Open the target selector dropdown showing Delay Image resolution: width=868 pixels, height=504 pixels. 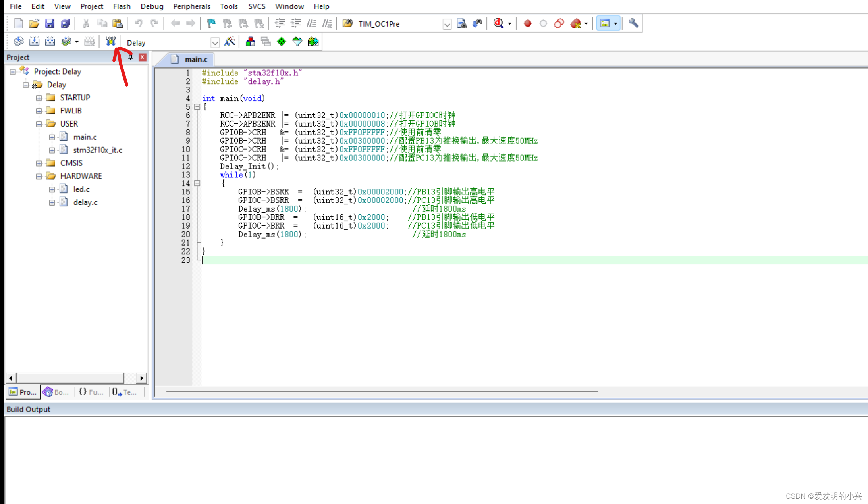click(215, 42)
